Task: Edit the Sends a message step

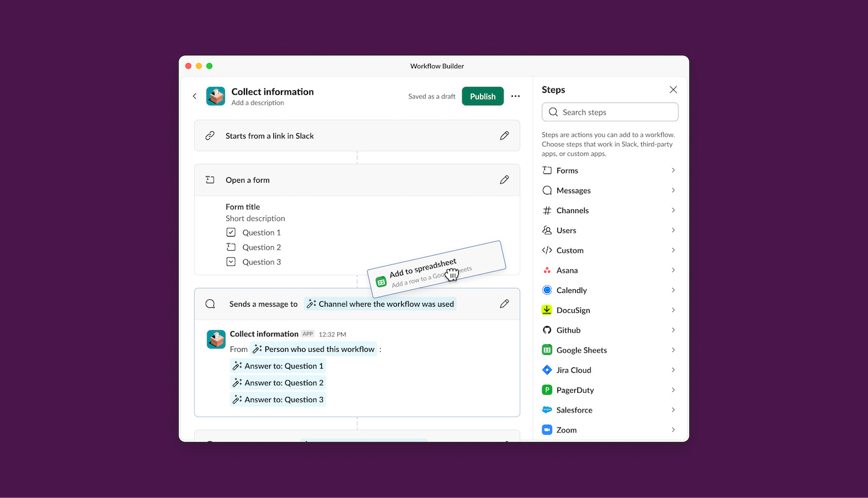Action: pyautogui.click(x=504, y=304)
